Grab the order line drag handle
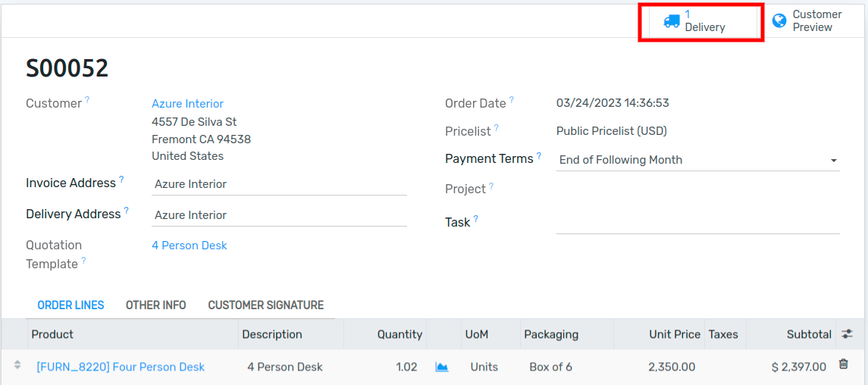 click(x=17, y=365)
